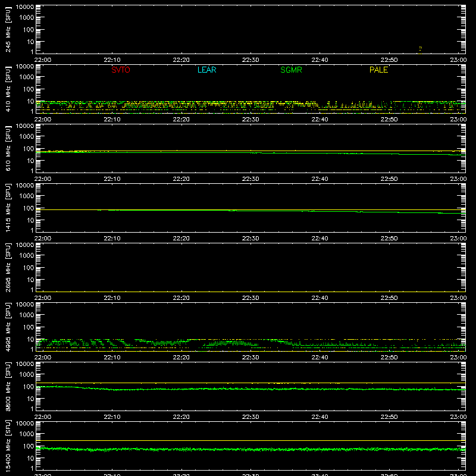Screen dimensions: 476x476
Task: Click the red SVTO station label
Action: pos(121,70)
